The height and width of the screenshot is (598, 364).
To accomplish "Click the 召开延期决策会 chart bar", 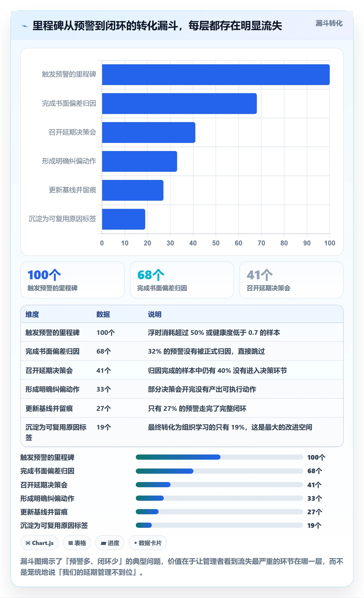I will pos(148,132).
